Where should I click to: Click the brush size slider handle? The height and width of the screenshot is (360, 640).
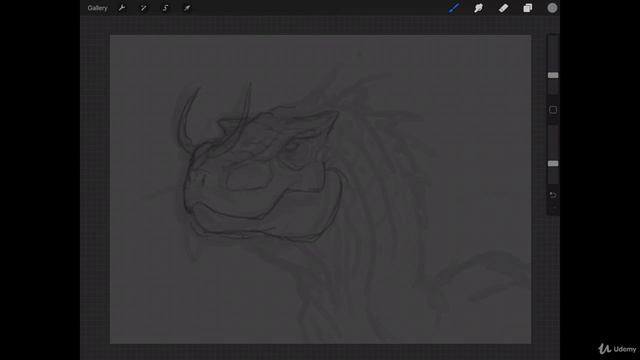553,75
